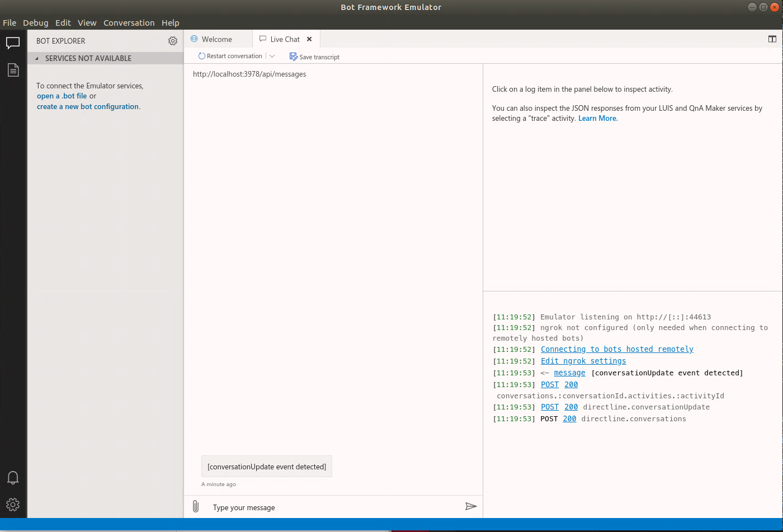
Task: Click the 'message' log link
Action: coord(569,373)
